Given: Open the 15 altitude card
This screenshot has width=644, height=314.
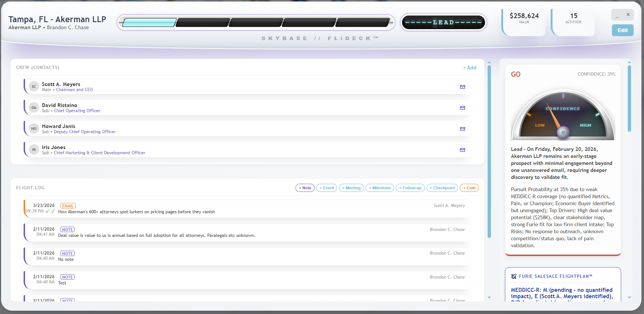Looking at the screenshot, I should [573, 22].
